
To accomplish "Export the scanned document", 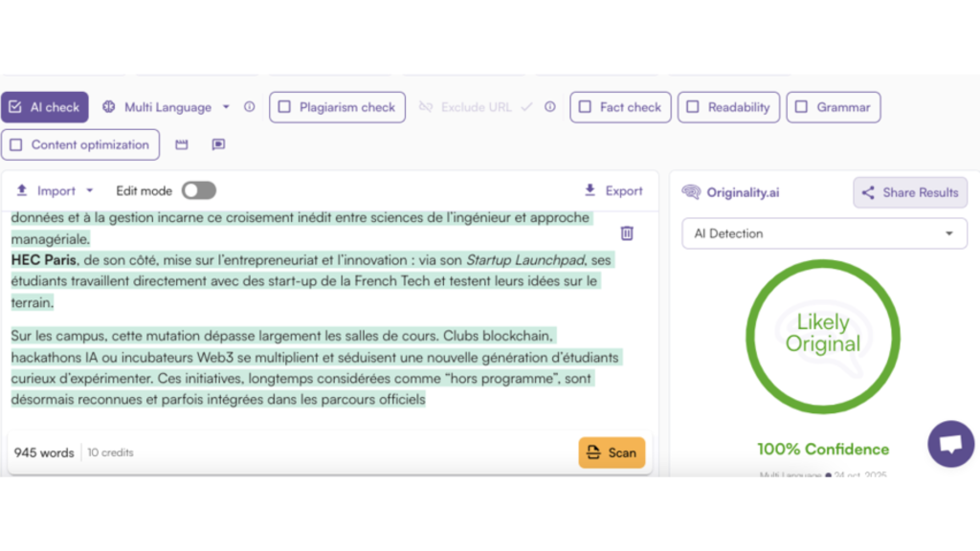I will [613, 190].
